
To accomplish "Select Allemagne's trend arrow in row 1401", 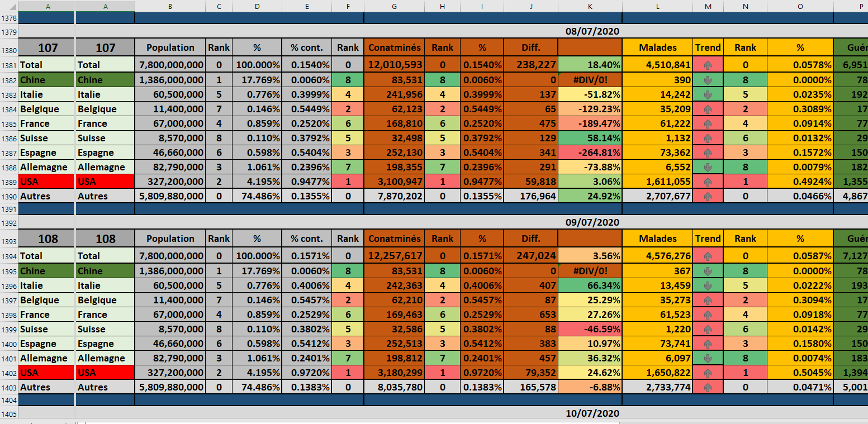I will point(708,358).
